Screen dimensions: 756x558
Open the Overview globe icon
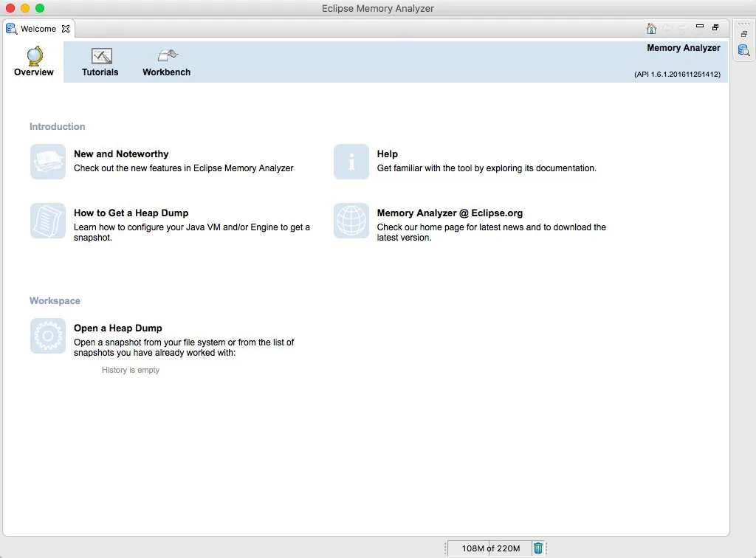[x=34, y=55]
